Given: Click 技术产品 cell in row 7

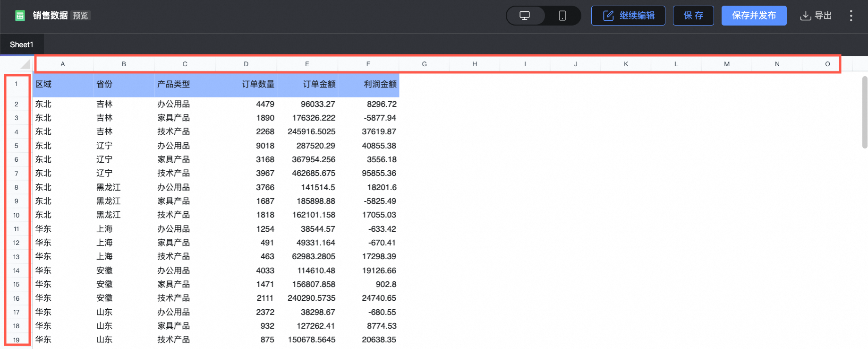Looking at the screenshot, I should (185, 173).
